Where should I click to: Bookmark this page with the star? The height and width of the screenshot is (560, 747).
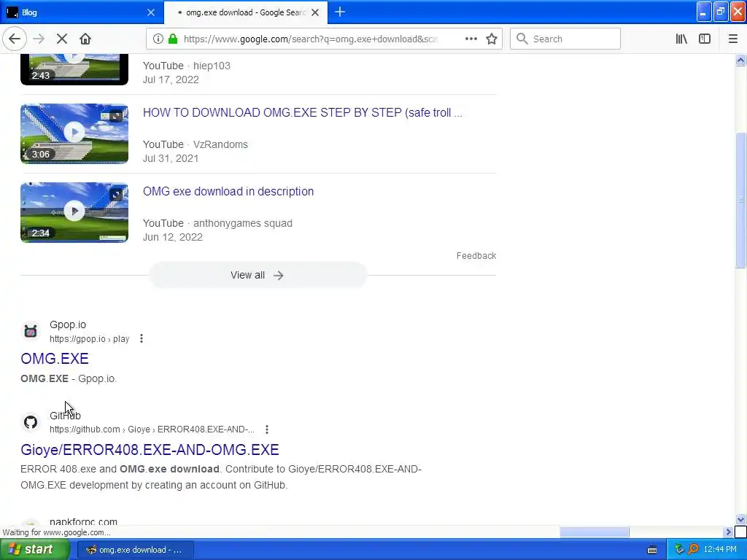coord(492,39)
